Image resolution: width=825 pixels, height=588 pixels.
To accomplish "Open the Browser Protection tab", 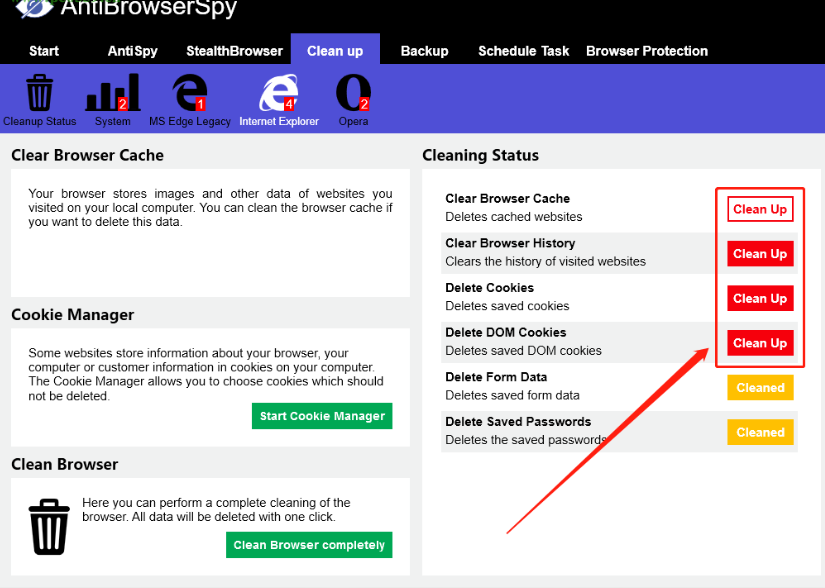I will coord(647,51).
